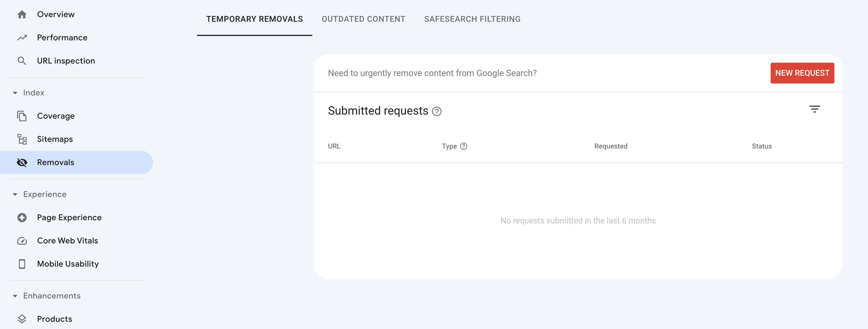868x329 pixels.
Task: Open the Products section link
Action: [55, 319]
